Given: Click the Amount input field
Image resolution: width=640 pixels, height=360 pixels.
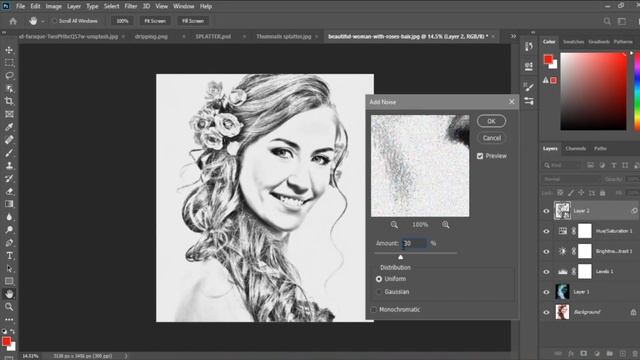Looking at the screenshot, I should click(414, 243).
